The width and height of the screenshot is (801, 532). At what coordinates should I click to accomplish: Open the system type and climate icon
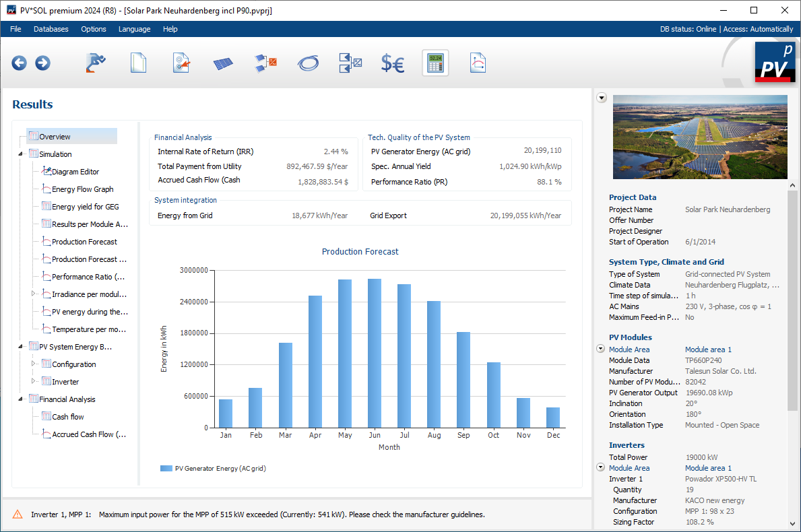click(x=181, y=63)
